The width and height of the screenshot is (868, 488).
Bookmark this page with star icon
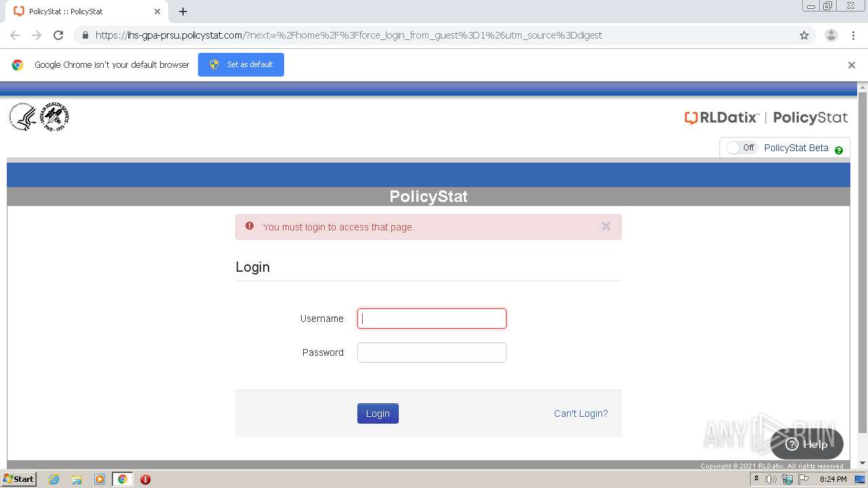tap(804, 35)
